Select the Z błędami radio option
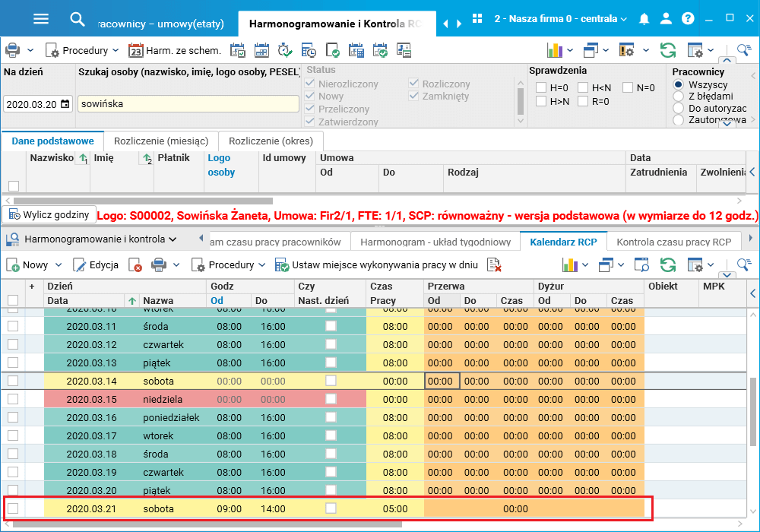Screen dimensions: 760x532 tap(678, 96)
